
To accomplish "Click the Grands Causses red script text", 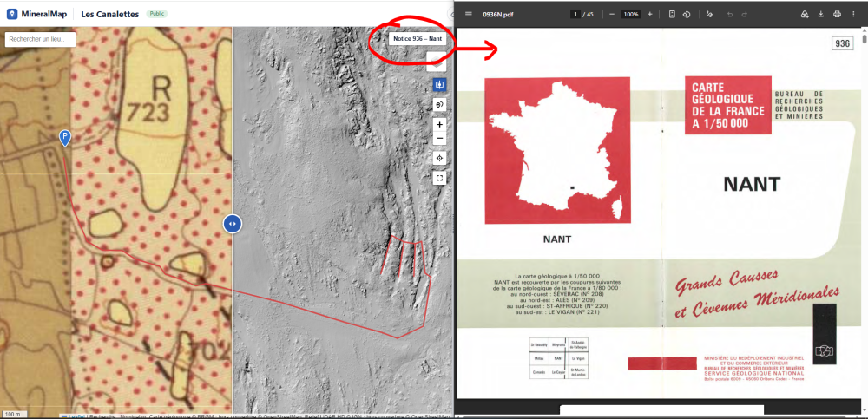I will click(756, 293).
